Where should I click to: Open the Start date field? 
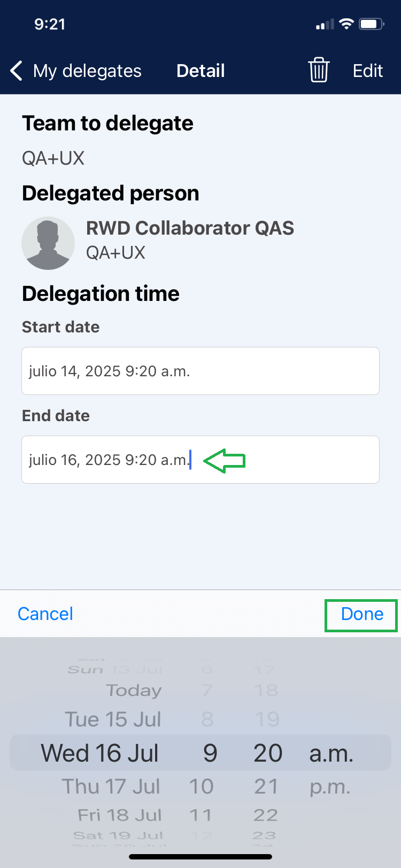(x=200, y=371)
